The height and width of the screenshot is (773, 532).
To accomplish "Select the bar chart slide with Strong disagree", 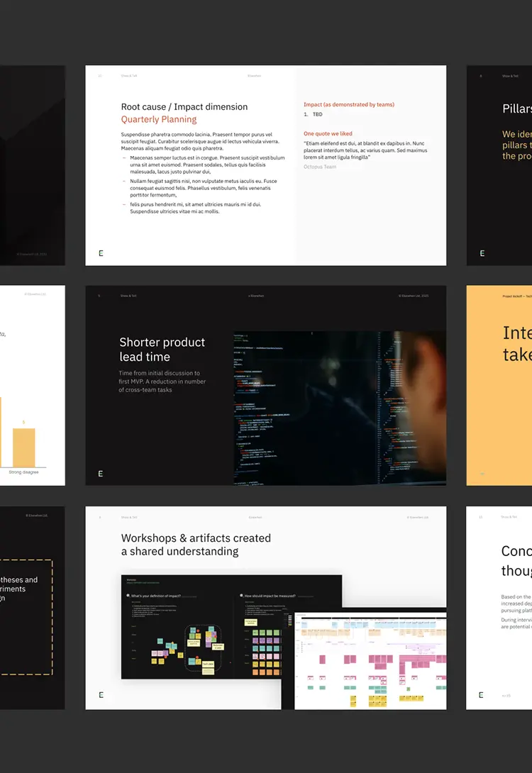I will pyautogui.click(x=33, y=386).
